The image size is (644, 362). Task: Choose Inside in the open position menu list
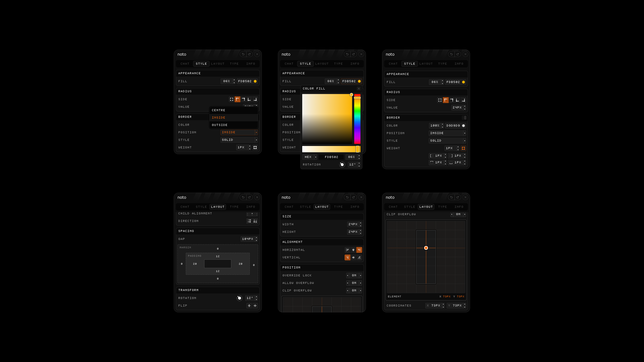(233, 118)
